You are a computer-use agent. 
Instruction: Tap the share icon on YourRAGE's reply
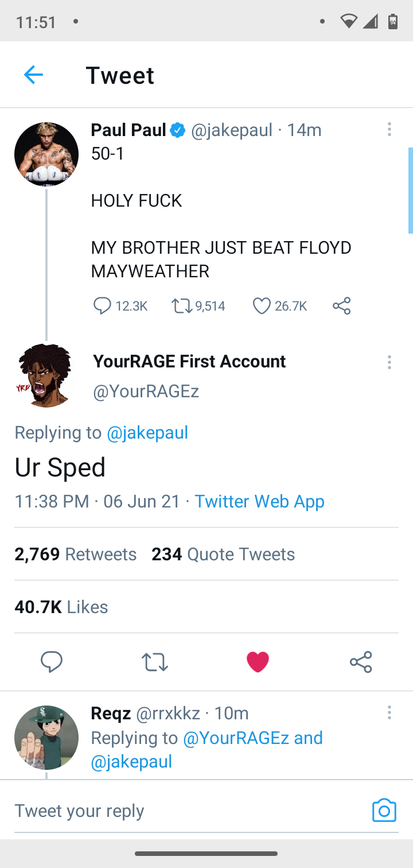coord(360,662)
